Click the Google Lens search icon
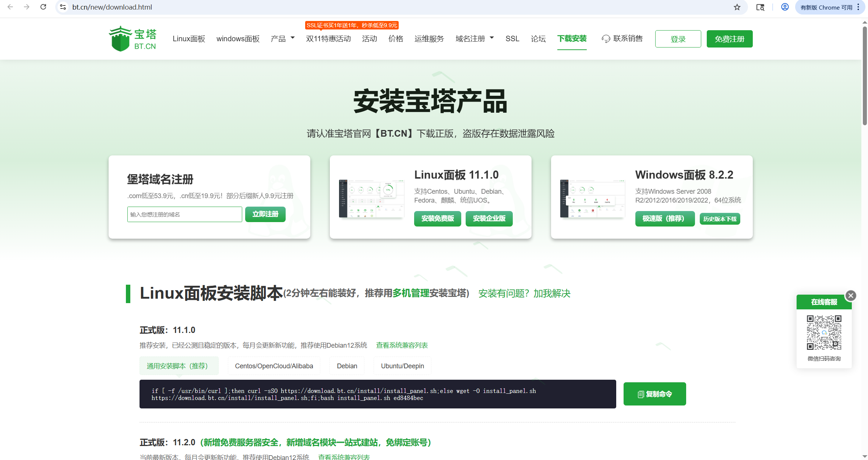Screen dimensions: 868x460 (760, 7)
